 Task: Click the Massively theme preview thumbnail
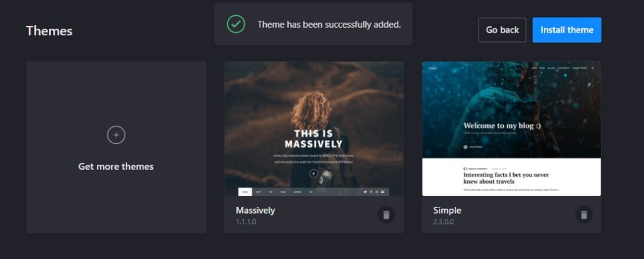click(314, 129)
